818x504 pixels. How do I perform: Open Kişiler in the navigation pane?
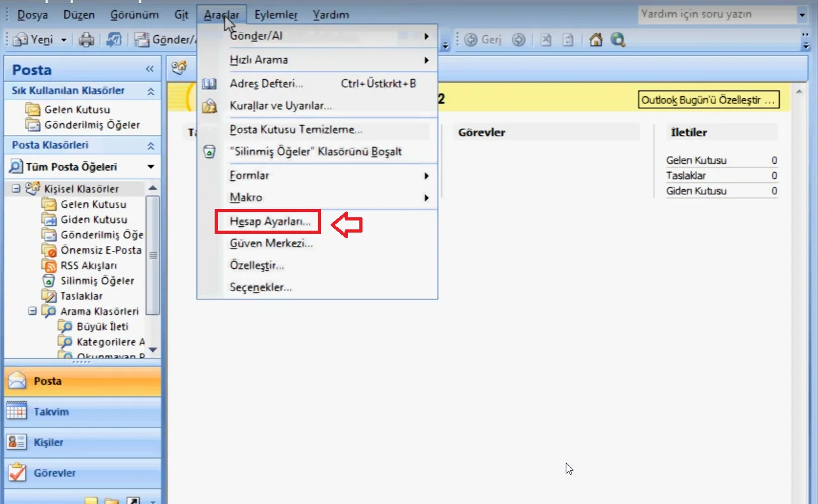click(48, 443)
